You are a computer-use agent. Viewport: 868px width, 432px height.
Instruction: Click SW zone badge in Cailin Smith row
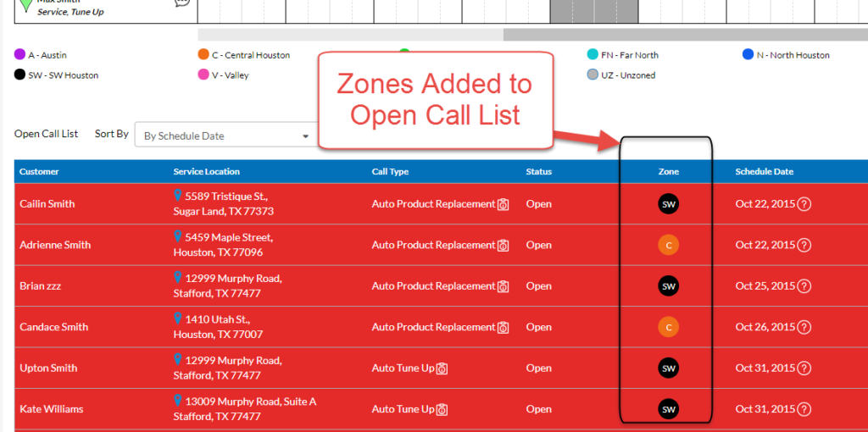click(x=669, y=204)
